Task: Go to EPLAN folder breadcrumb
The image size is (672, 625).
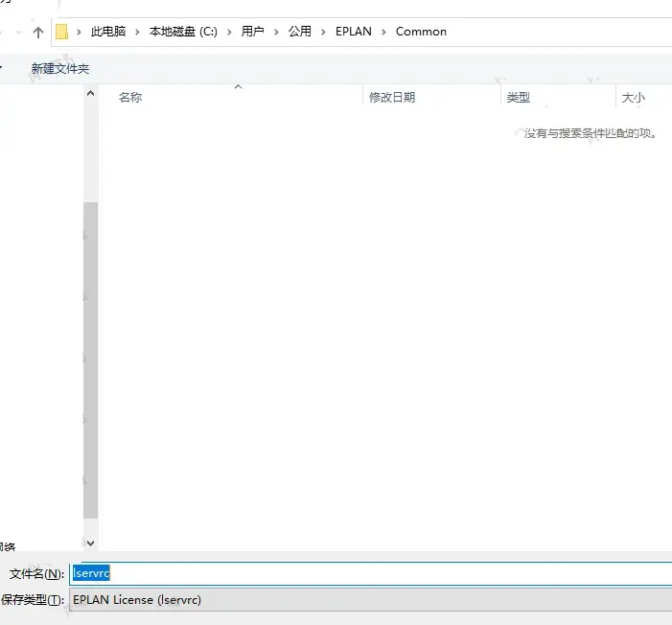Action: (353, 32)
